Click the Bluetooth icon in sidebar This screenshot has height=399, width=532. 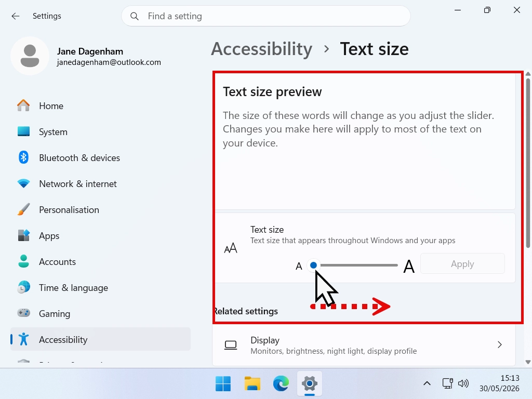point(23,157)
